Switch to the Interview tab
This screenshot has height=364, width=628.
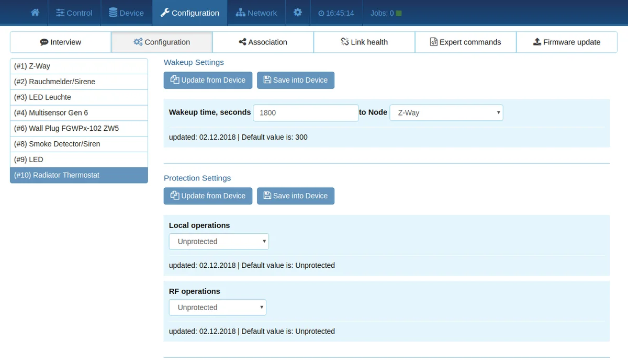click(61, 42)
